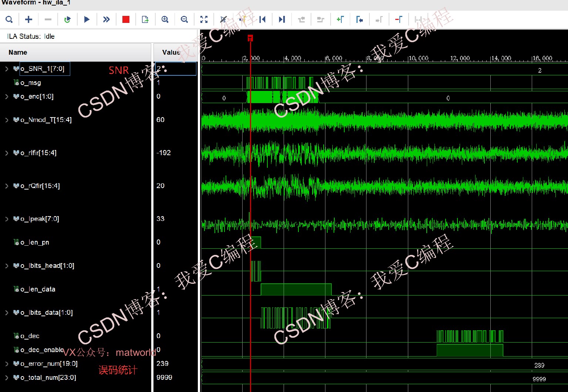Click the Value column header
The image size is (568, 392).
(175, 52)
